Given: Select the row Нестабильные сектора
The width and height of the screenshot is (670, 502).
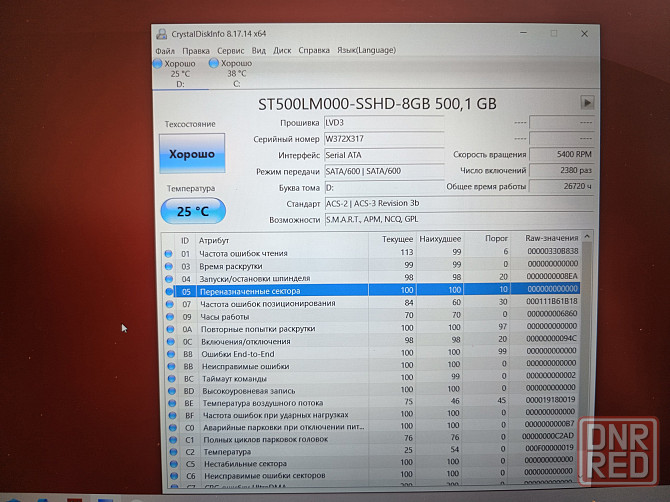Looking at the screenshot, I should click(374, 462).
